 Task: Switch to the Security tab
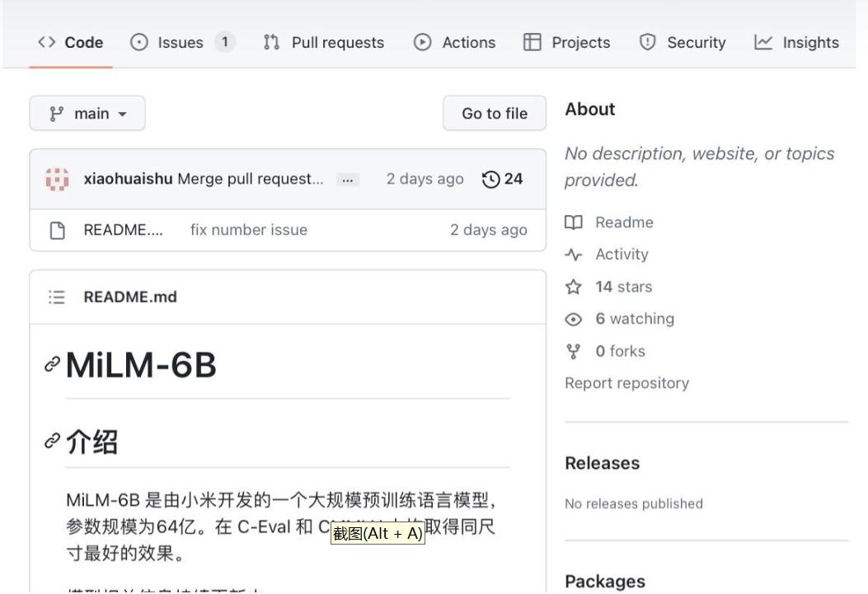tap(683, 43)
